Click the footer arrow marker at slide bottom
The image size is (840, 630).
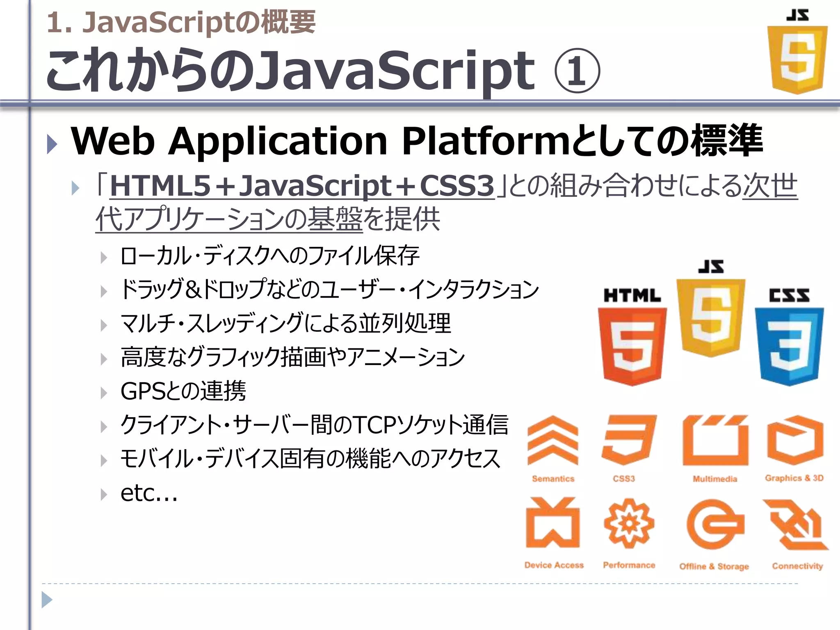(47, 600)
